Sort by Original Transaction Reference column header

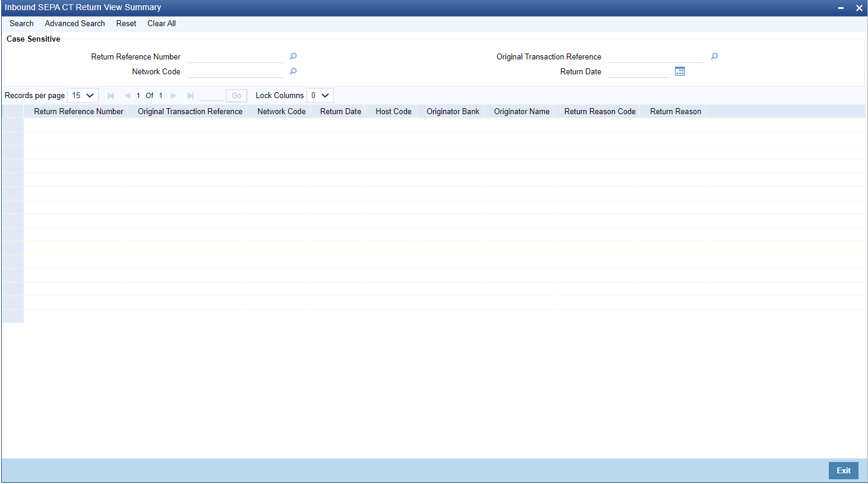(x=190, y=112)
